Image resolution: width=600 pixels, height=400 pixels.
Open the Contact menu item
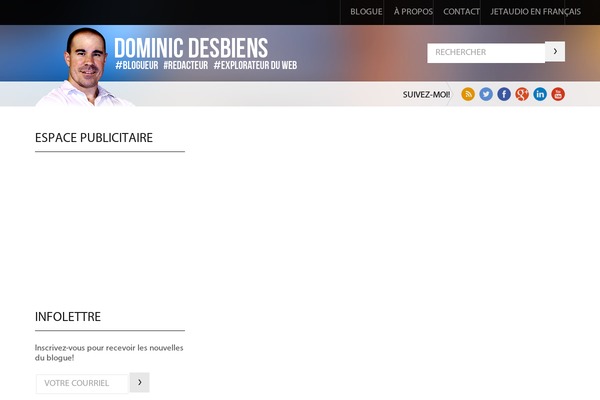461,12
